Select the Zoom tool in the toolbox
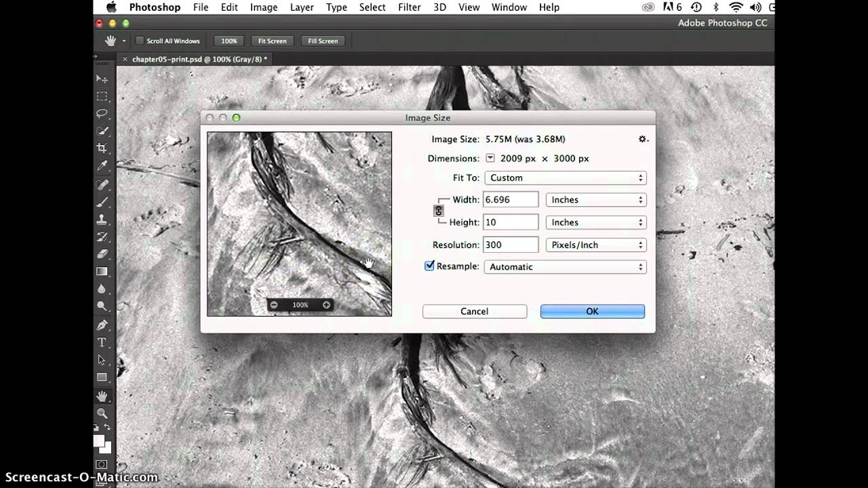Screen dimensions: 868x488 click(x=102, y=413)
